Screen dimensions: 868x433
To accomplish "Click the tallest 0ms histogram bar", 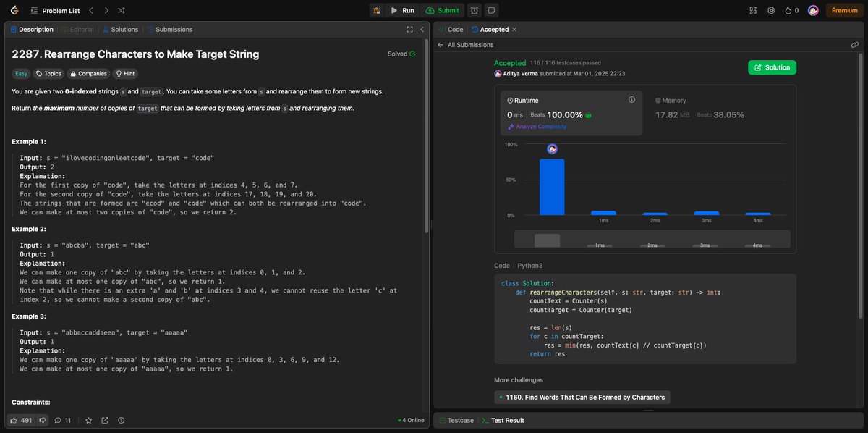I will pyautogui.click(x=552, y=187).
